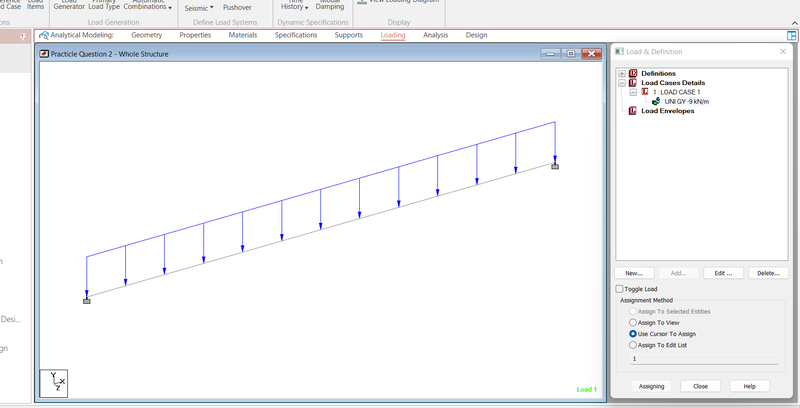The width and height of the screenshot is (800, 408).
Task: Click the Pushover ribbon command
Action: pos(237,8)
